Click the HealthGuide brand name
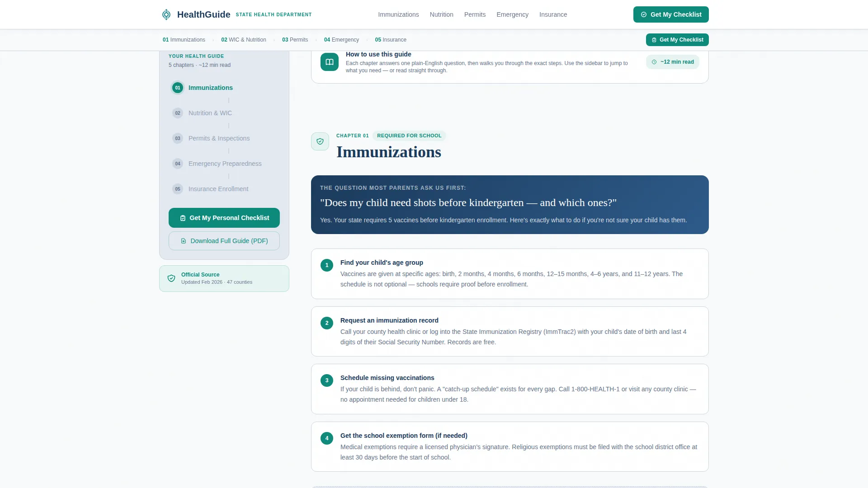 pos(203,14)
